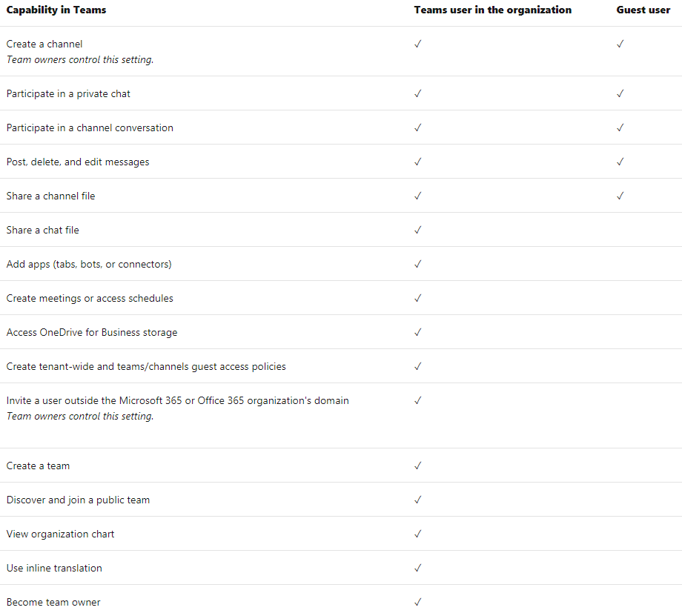This screenshot has width=682, height=616.
Task: Click 'Access OneDrive for Business storage' text
Action: 92,332
